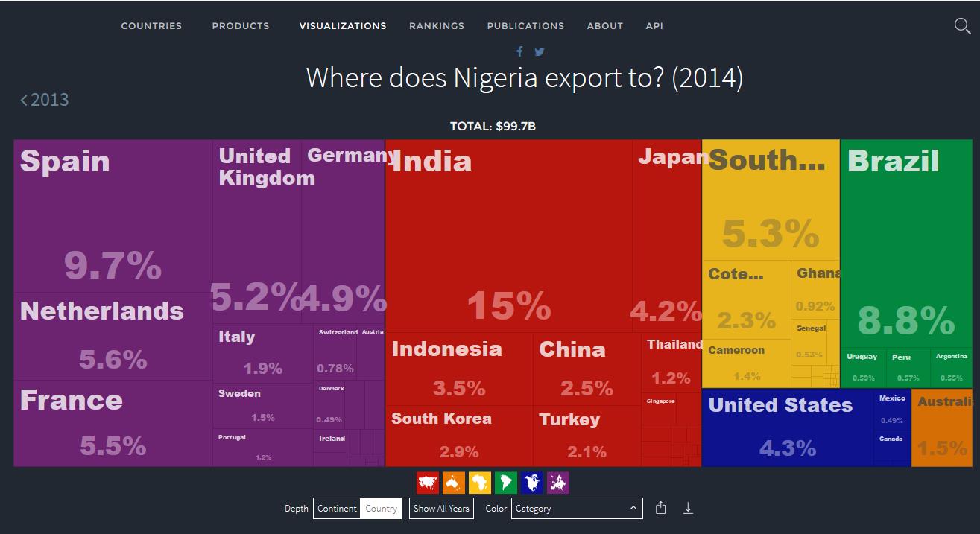This screenshot has height=534, width=980.
Task: Switch depth to Country
Action: (x=381, y=509)
